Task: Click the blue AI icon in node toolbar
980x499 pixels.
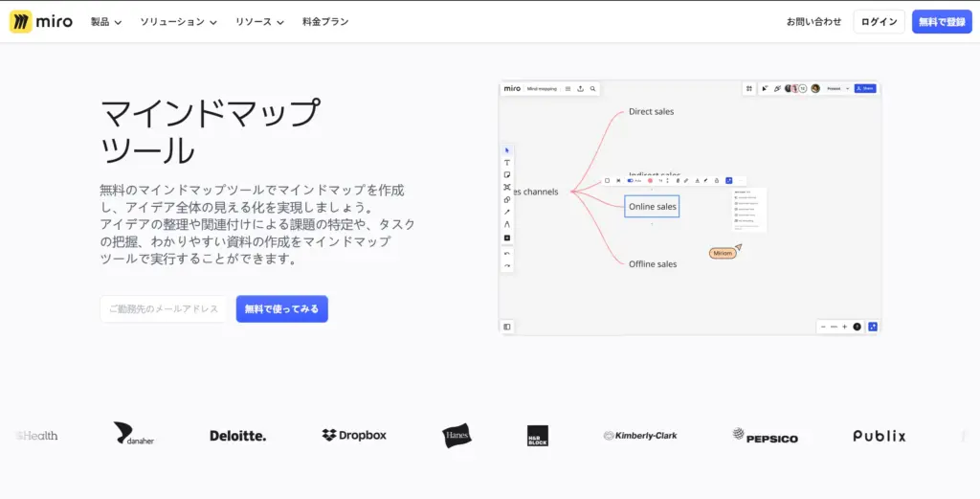Action: (x=728, y=181)
